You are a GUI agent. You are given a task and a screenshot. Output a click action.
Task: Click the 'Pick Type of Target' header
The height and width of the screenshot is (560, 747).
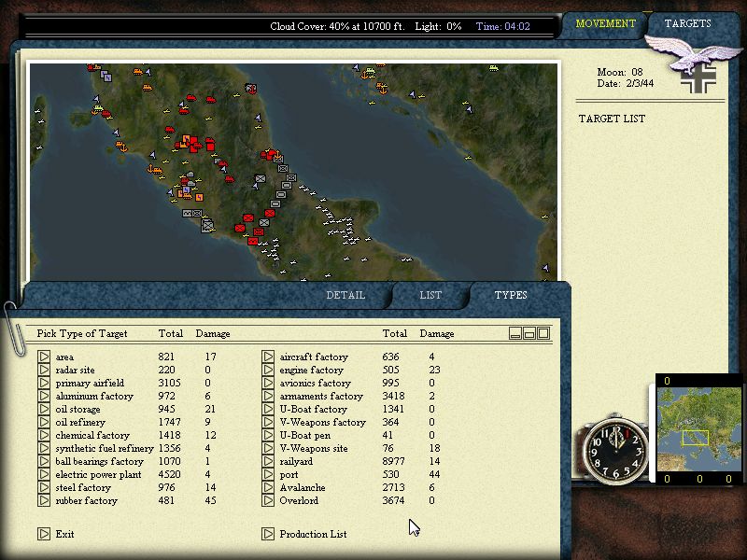(x=82, y=334)
